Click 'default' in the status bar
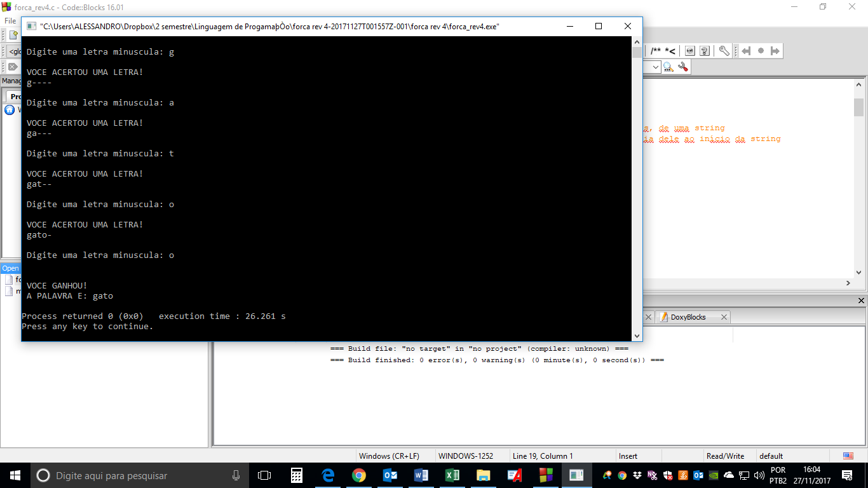Image resolution: width=868 pixels, height=488 pixels. click(x=771, y=456)
